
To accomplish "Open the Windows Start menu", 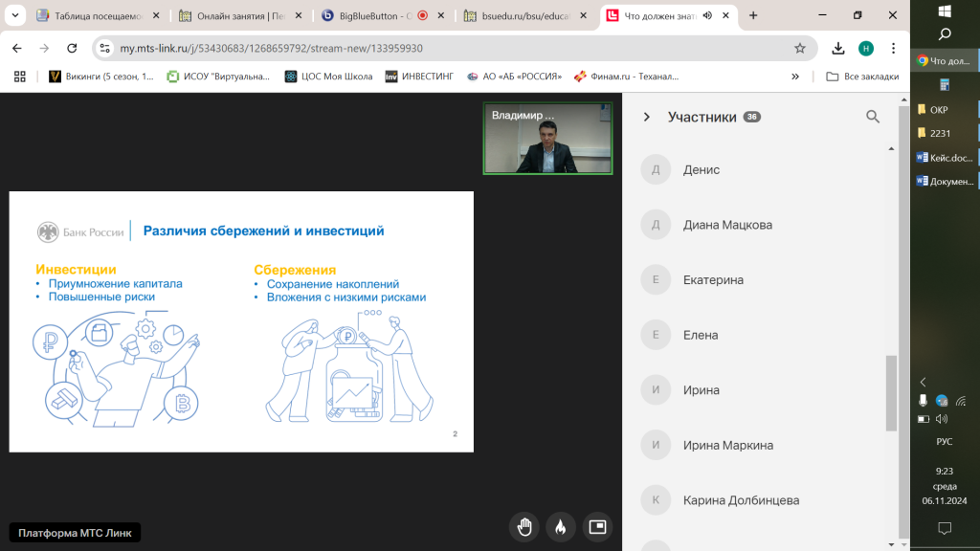I will [945, 11].
